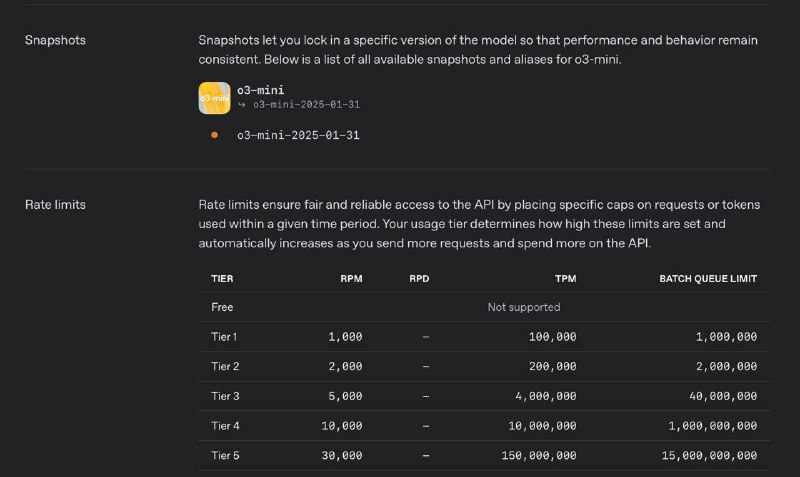
Task: Click the Tier 3 row label
Action: [x=225, y=396]
